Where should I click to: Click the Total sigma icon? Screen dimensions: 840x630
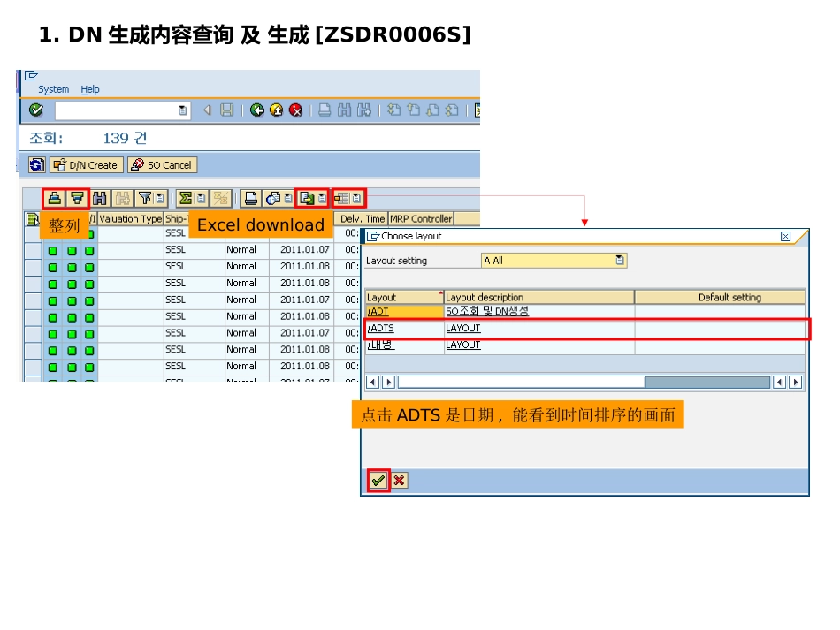[186, 199]
